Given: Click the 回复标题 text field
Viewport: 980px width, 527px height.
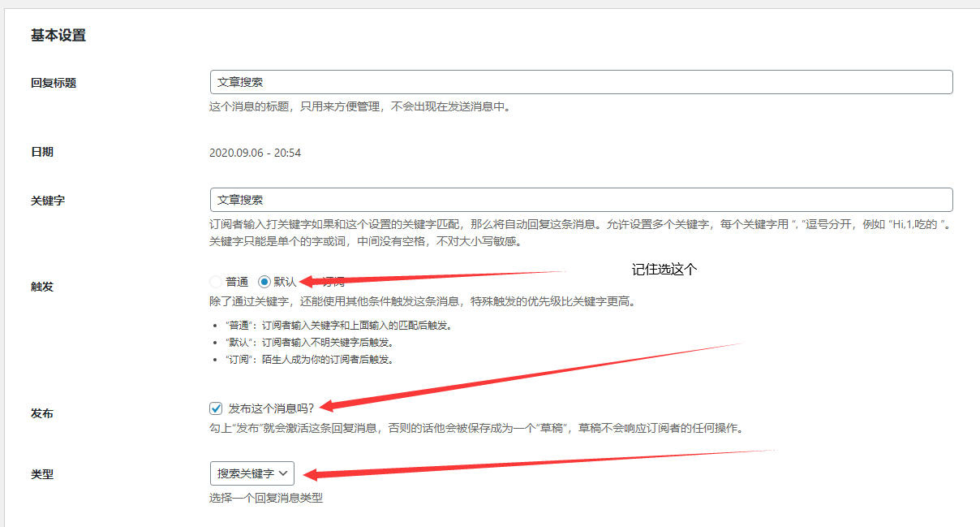Looking at the screenshot, I should [580, 82].
